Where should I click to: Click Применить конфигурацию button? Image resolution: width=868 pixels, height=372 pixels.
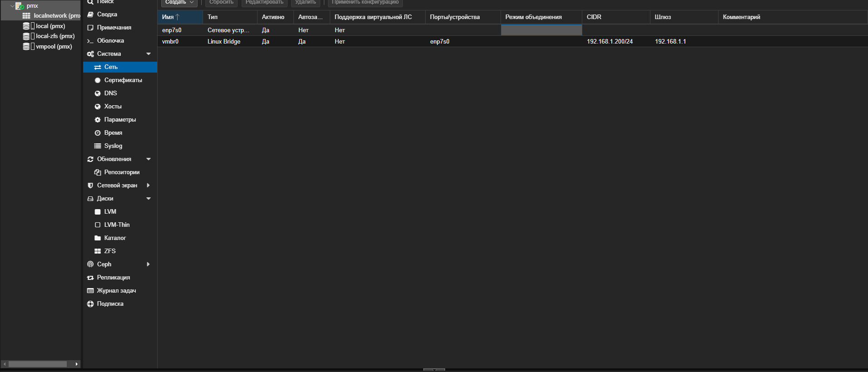pos(365,2)
